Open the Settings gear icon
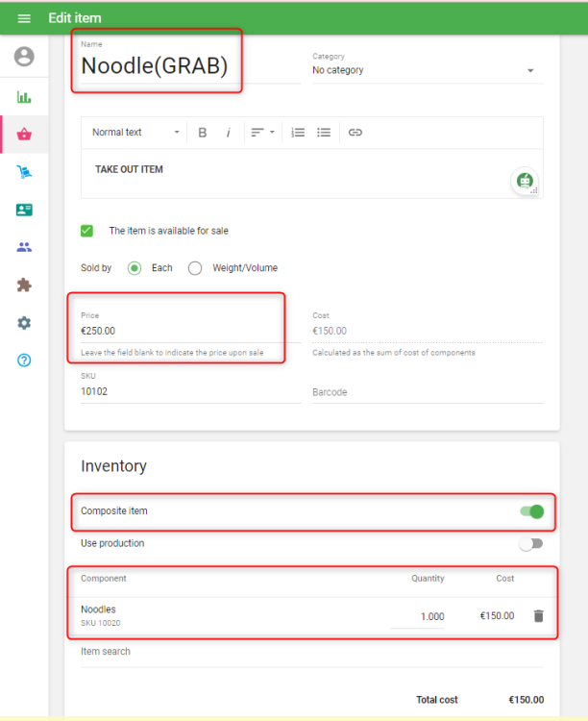Image resolution: width=588 pixels, height=721 pixels. click(x=24, y=323)
